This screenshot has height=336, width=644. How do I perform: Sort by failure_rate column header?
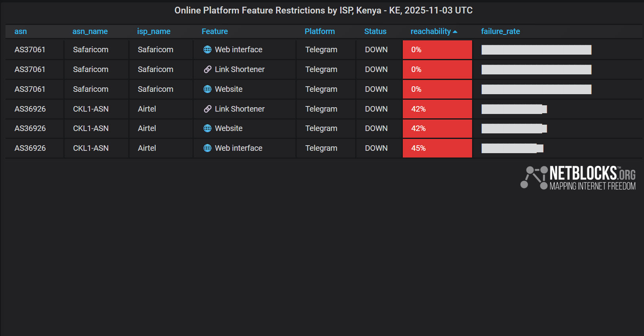point(500,31)
